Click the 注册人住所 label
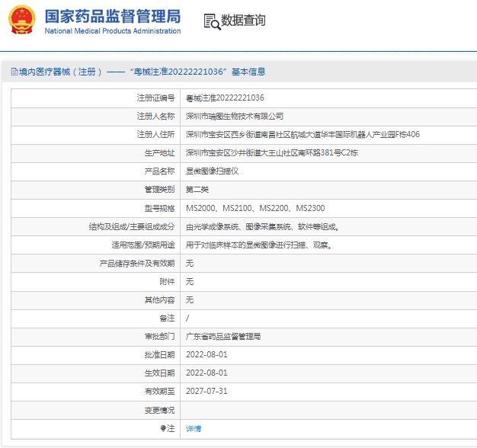Viewport: 477px width, 448px height. (155, 134)
